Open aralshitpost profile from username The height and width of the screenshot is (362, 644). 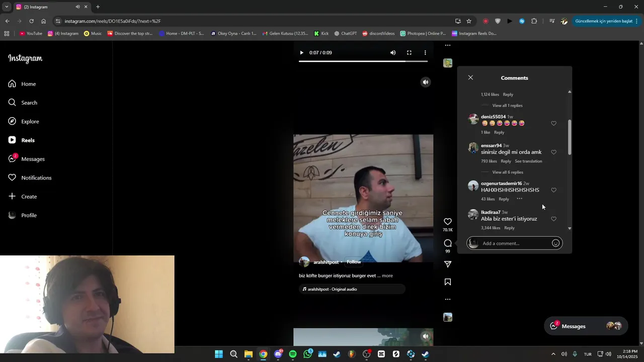[326, 262]
